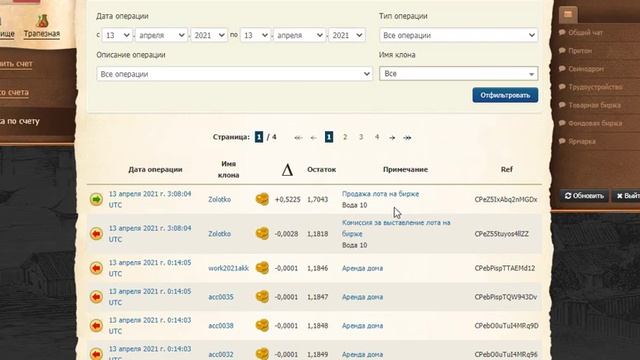
Task: Open Продажа лота на бирже note link
Action: [380, 194]
